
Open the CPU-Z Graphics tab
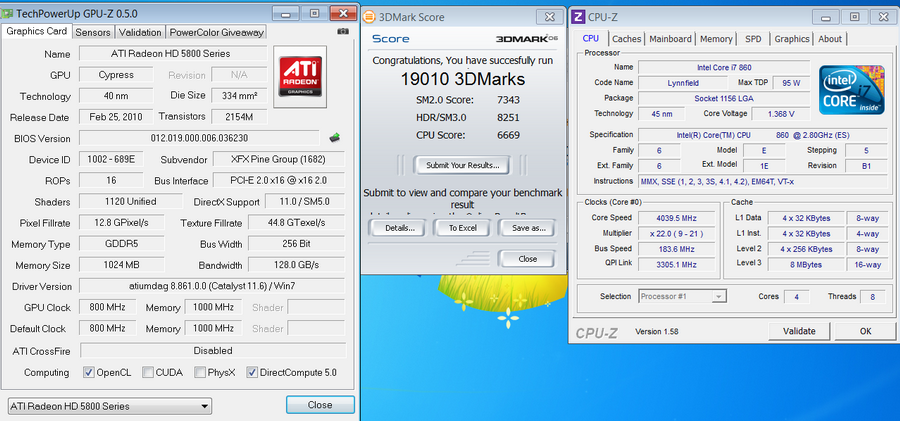click(x=792, y=39)
